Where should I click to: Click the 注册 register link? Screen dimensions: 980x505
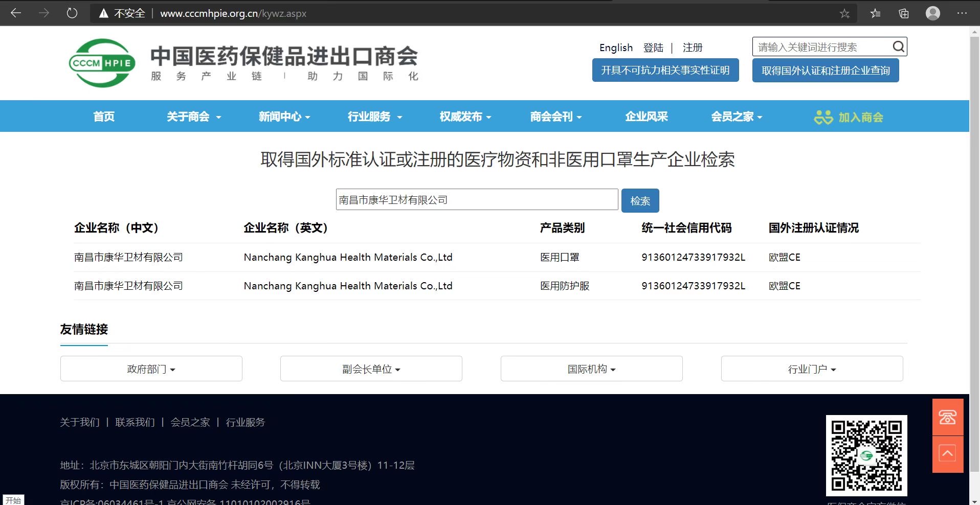click(693, 48)
